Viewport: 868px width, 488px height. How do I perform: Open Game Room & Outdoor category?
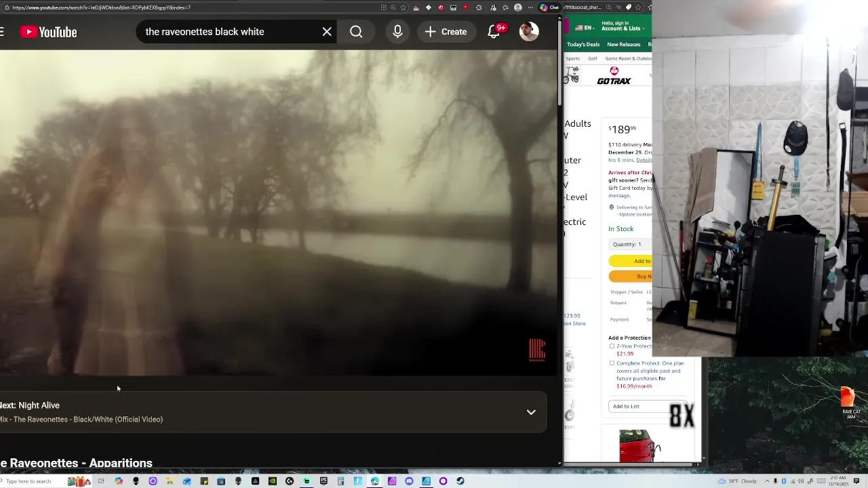click(x=629, y=58)
